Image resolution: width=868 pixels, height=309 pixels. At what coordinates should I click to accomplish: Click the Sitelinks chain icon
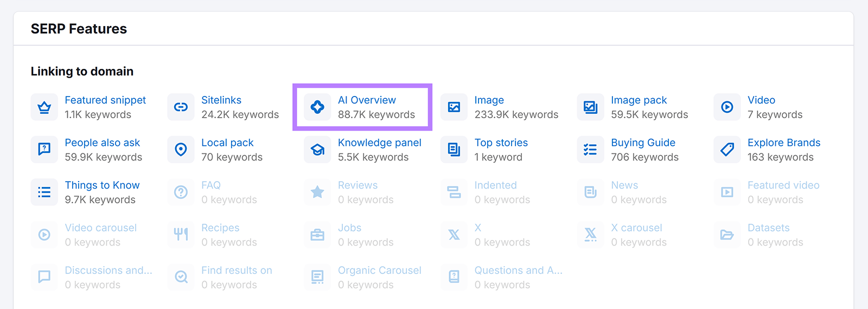pos(181,107)
